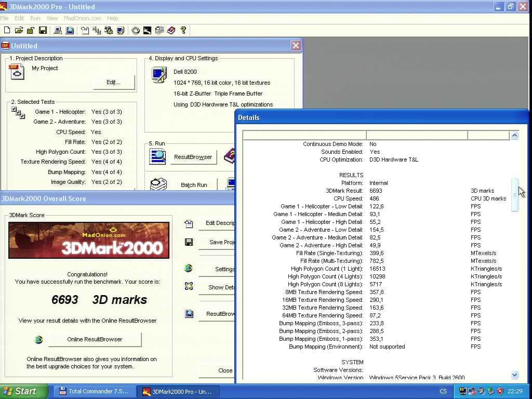Click the Save Project button
532x399 pixels.
pos(217,242)
